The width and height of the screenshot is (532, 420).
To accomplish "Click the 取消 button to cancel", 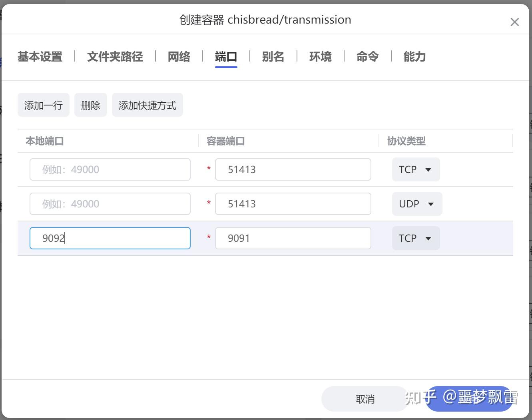I will tap(365, 398).
